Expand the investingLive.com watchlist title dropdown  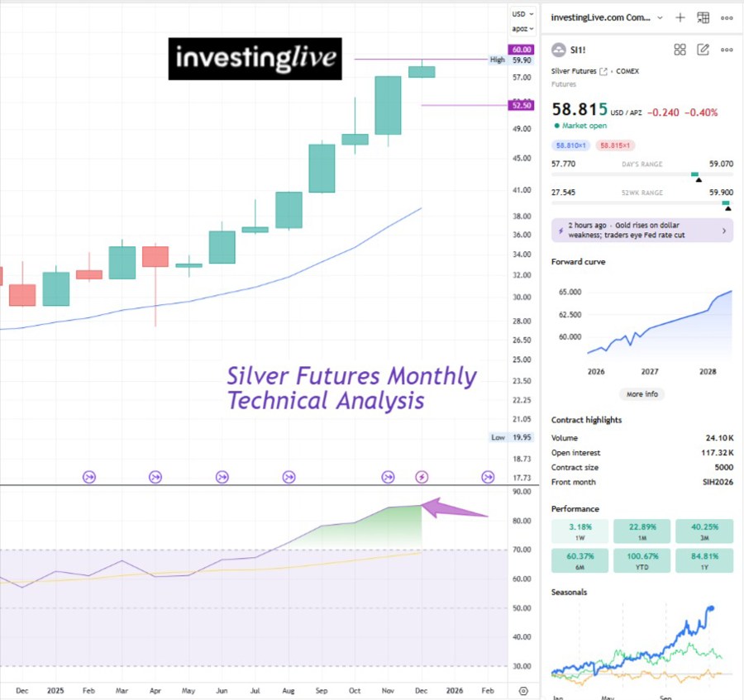[660, 17]
